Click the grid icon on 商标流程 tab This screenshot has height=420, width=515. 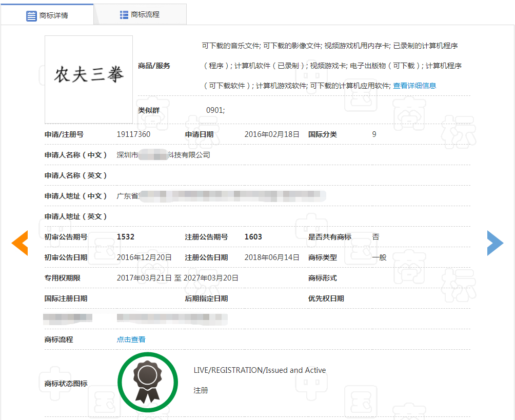[x=124, y=15]
